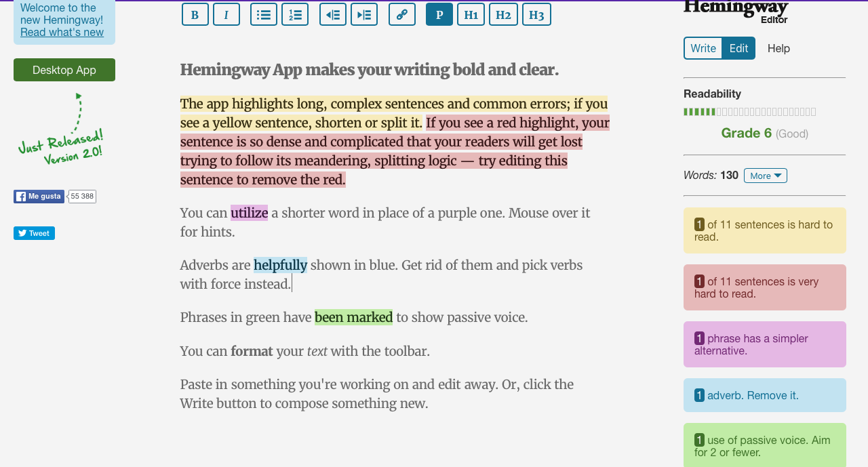
Task: Share with the Tweet button
Action: click(34, 233)
